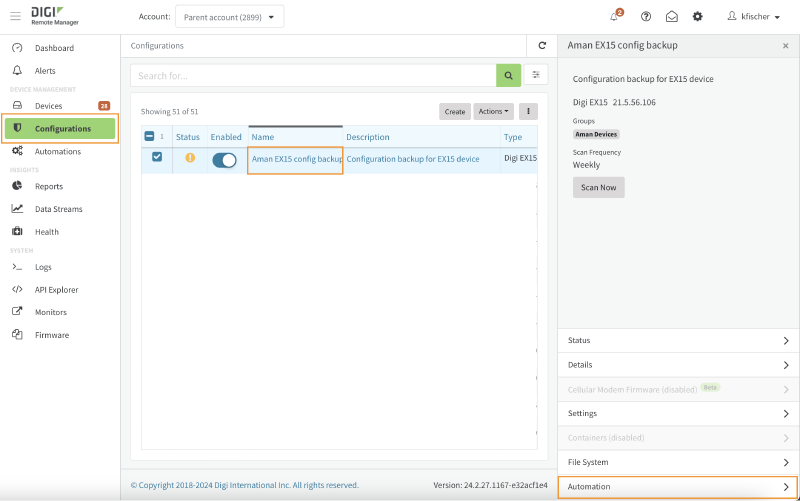Click the Configurations shield icon
This screenshot has width=800, height=501.
17,128
